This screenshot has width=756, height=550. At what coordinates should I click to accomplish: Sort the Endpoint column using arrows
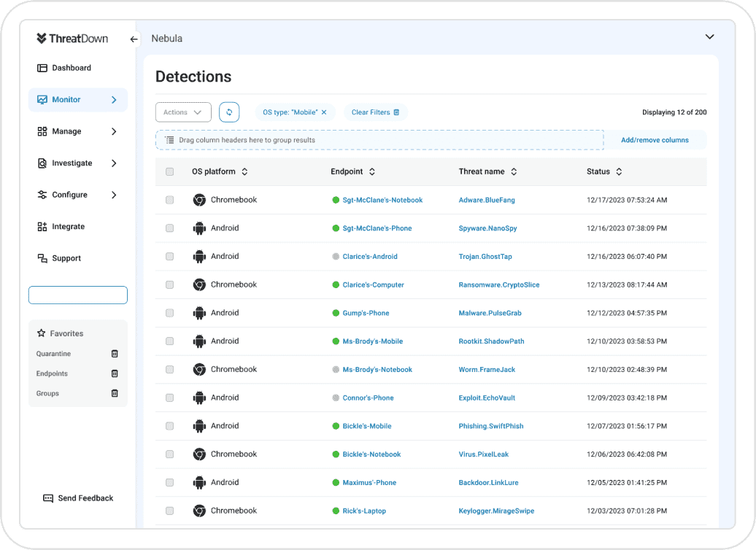[372, 172]
